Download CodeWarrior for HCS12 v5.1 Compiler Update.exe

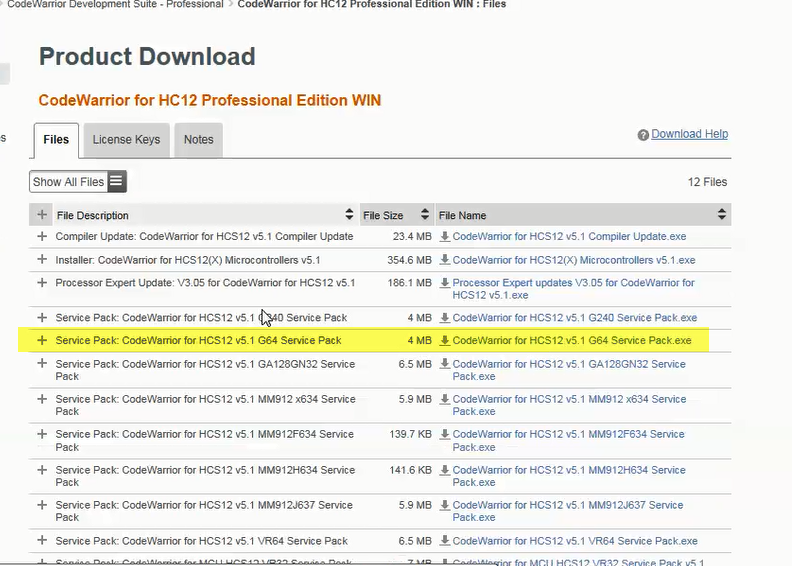[x=569, y=236]
